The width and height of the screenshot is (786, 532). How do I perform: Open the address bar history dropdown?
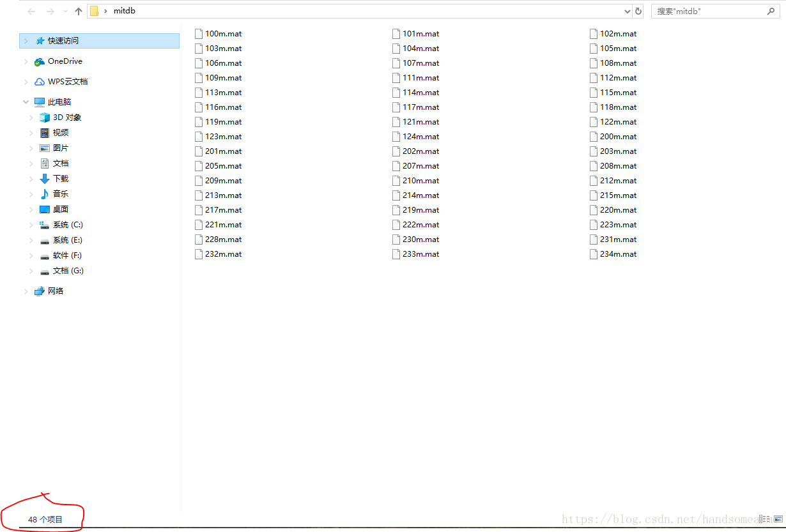(x=627, y=11)
